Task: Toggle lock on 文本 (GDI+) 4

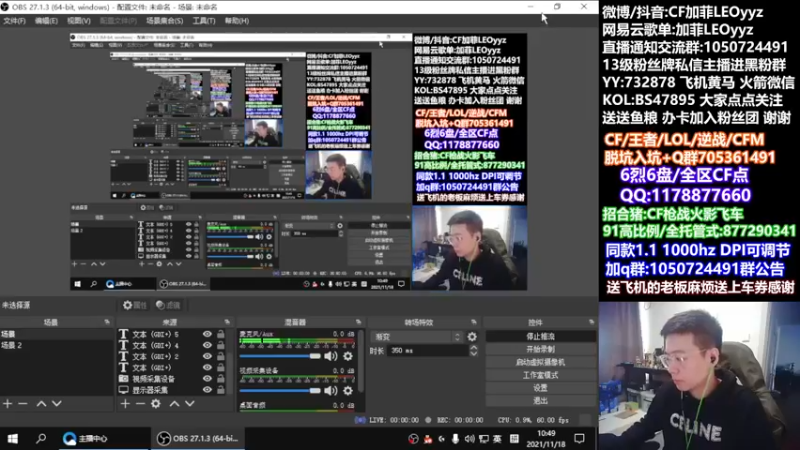Action: click(220, 345)
